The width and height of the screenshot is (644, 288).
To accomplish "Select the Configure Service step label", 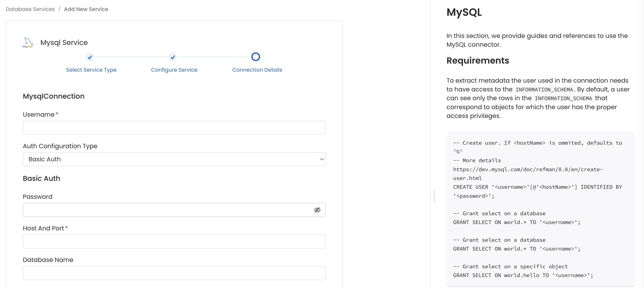I will (174, 70).
